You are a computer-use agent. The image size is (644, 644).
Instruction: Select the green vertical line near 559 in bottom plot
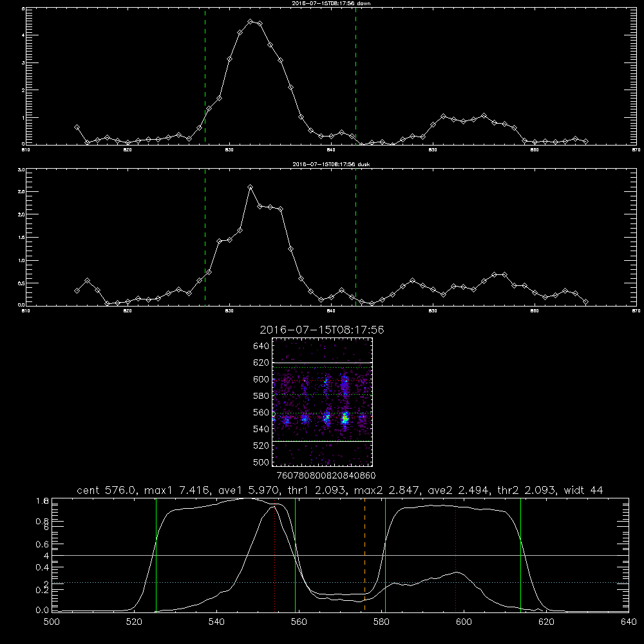pyautogui.click(x=296, y=554)
